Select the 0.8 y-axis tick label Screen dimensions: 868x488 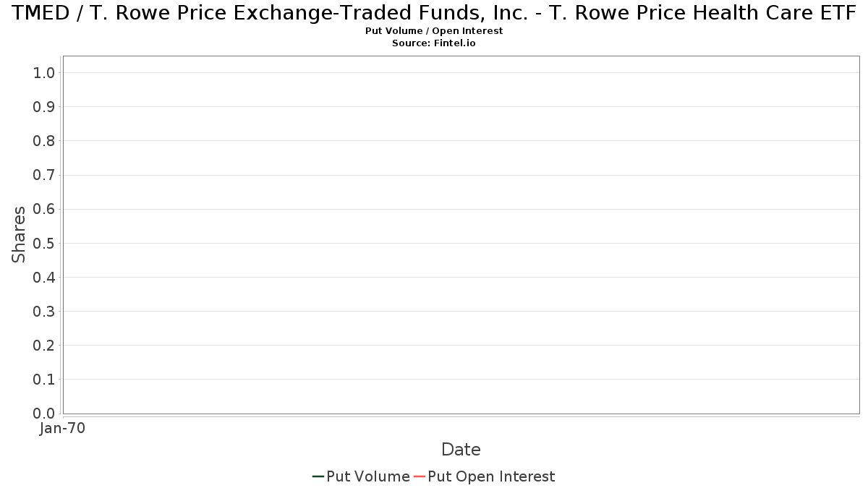(44, 141)
